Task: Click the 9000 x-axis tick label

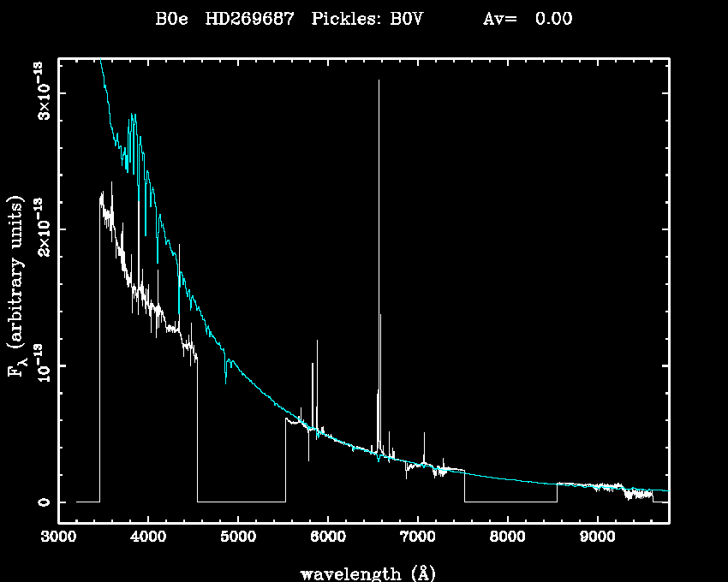Action: click(597, 538)
